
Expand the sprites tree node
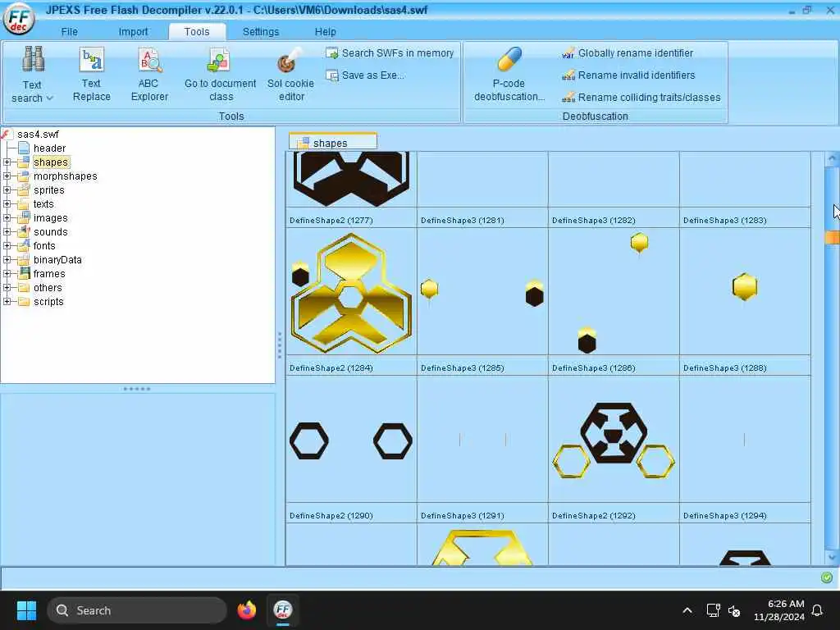click(x=7, y=189)
